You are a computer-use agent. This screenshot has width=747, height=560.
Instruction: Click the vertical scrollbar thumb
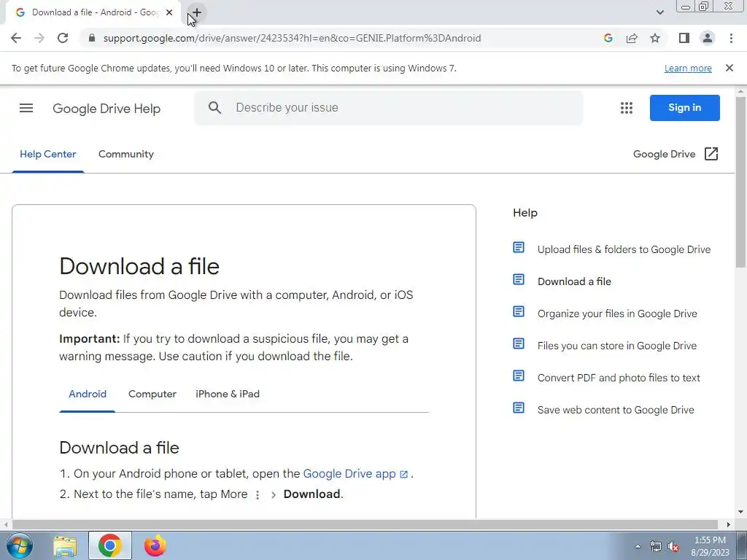(x=740, y=182)
